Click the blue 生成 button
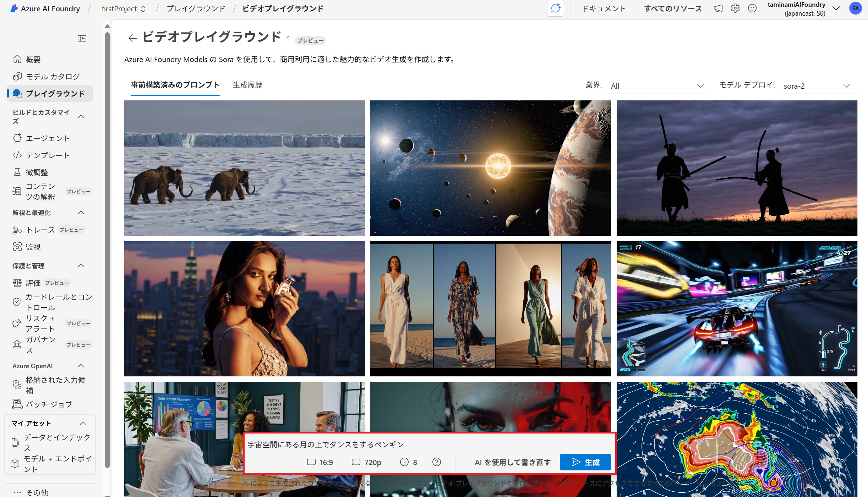Image resolution: width=868 pixels, height=497 pixels. (585, 462)
